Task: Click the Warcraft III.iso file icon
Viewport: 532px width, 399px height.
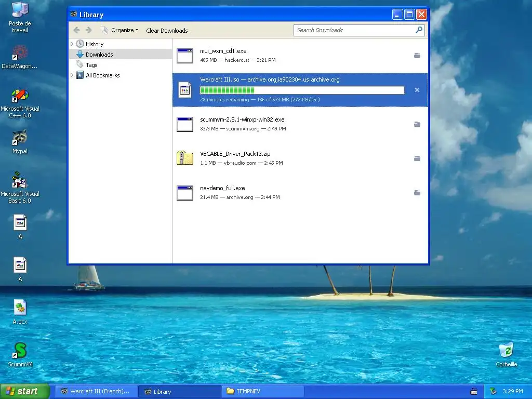Action: [x=185, y=90]
